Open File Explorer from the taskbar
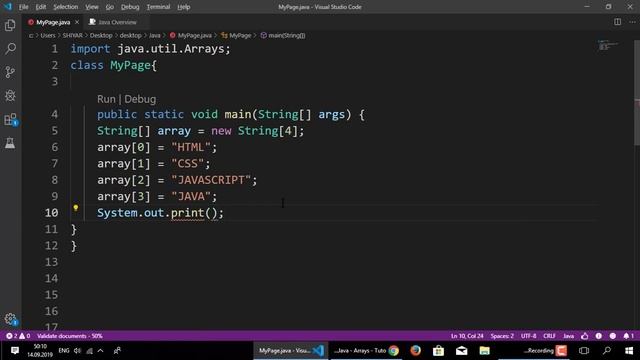This screenshot has width=640, height=360. click(x=484, y=350)
